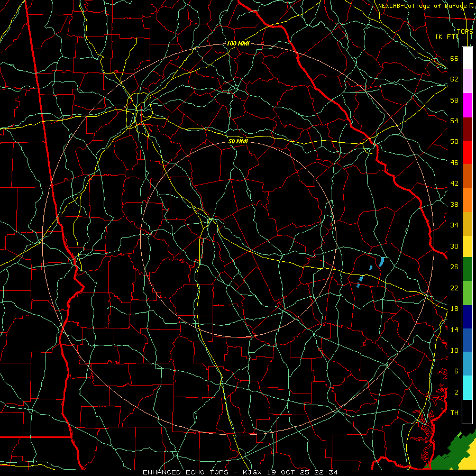
Task: Click the TH legend label
Action: tap(454, 413)
